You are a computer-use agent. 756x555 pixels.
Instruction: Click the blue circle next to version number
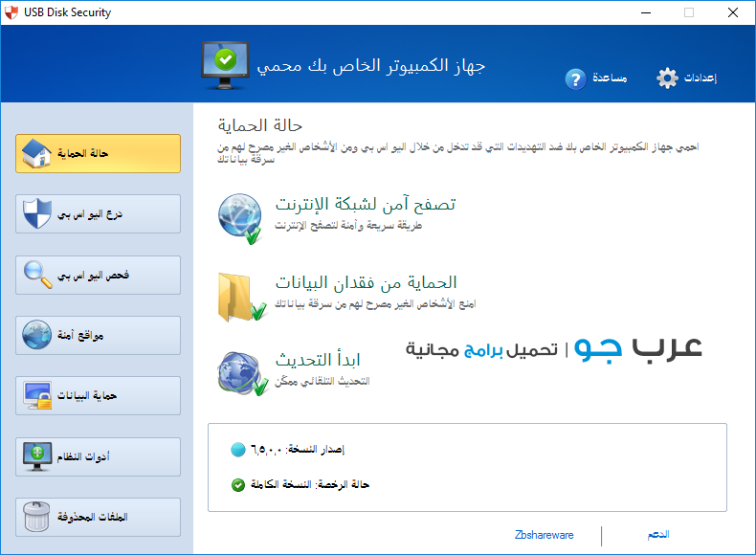pyautogui.click(x=238, y=450)
